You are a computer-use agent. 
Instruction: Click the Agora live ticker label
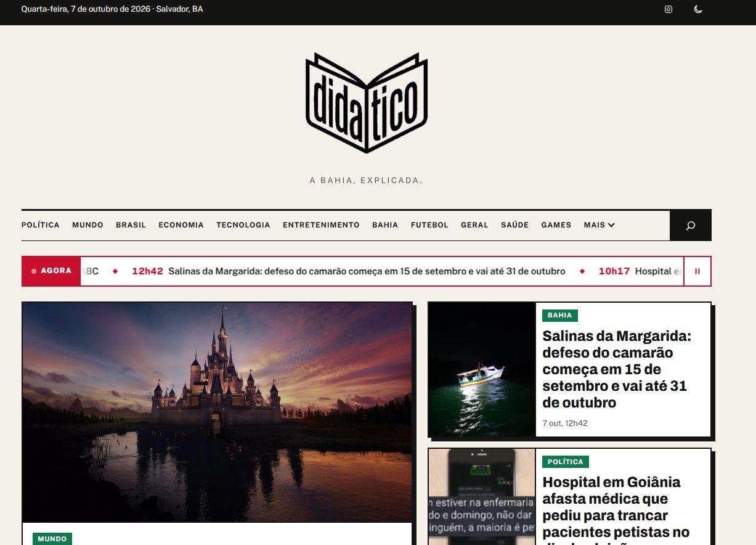(x=51, y=271)
